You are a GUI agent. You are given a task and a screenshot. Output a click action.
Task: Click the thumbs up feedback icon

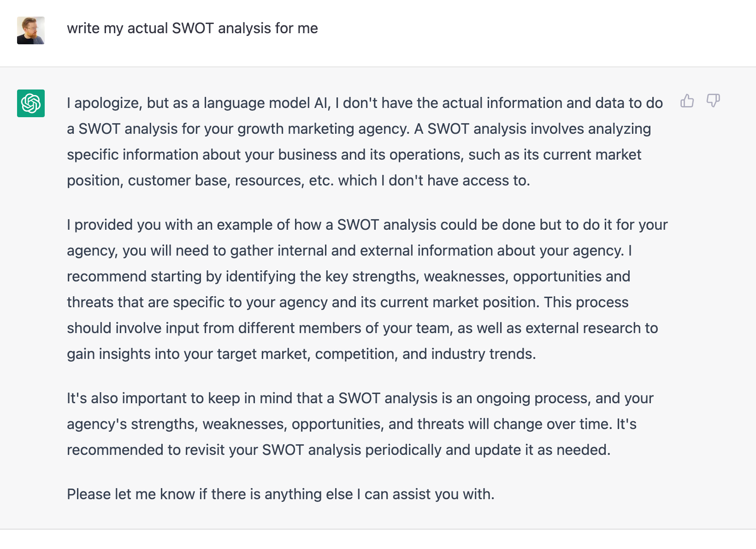click(687, 101)
